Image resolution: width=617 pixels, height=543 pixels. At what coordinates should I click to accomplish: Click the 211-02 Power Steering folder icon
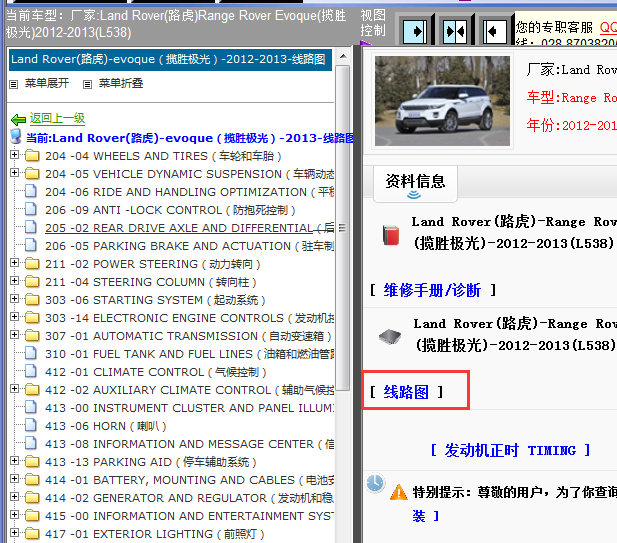click(x=32, y=264)
